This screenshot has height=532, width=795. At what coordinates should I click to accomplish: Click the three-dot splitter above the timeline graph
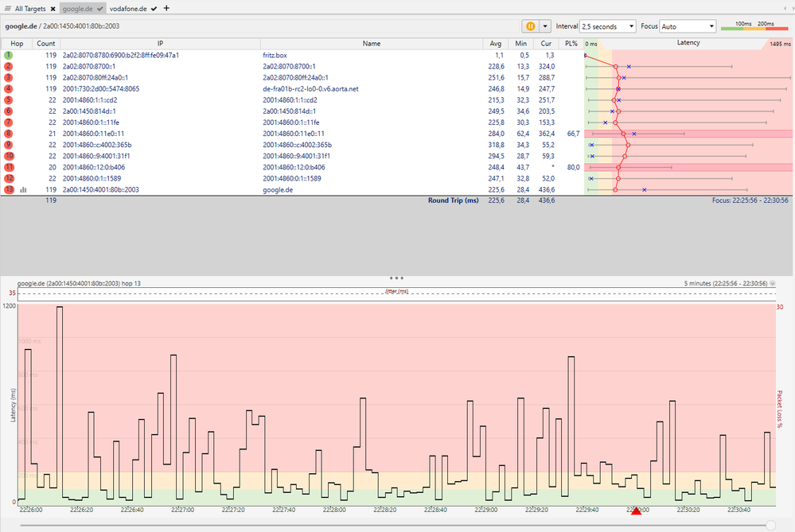(x=397, y=278)
